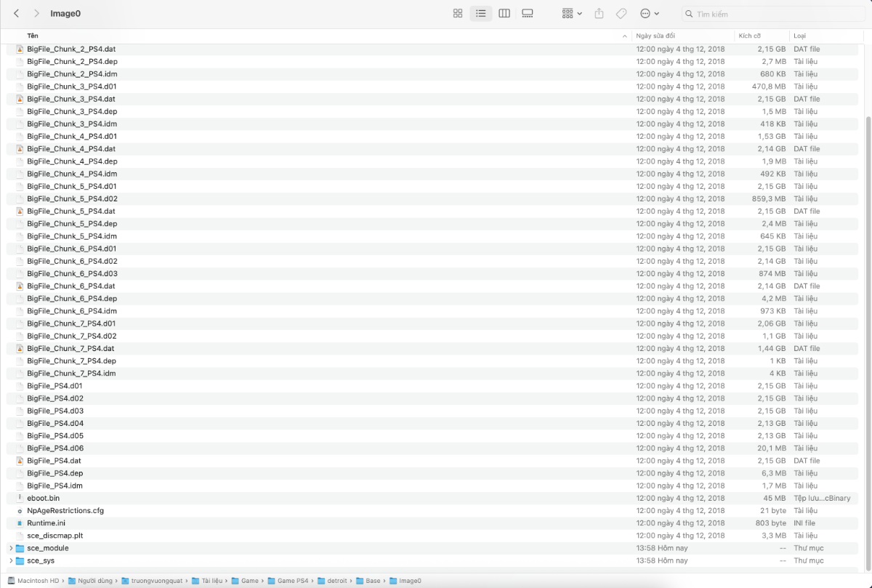Click the BigFile_Chunk_4_PS4.dat file icon

(x=20, y=149)
